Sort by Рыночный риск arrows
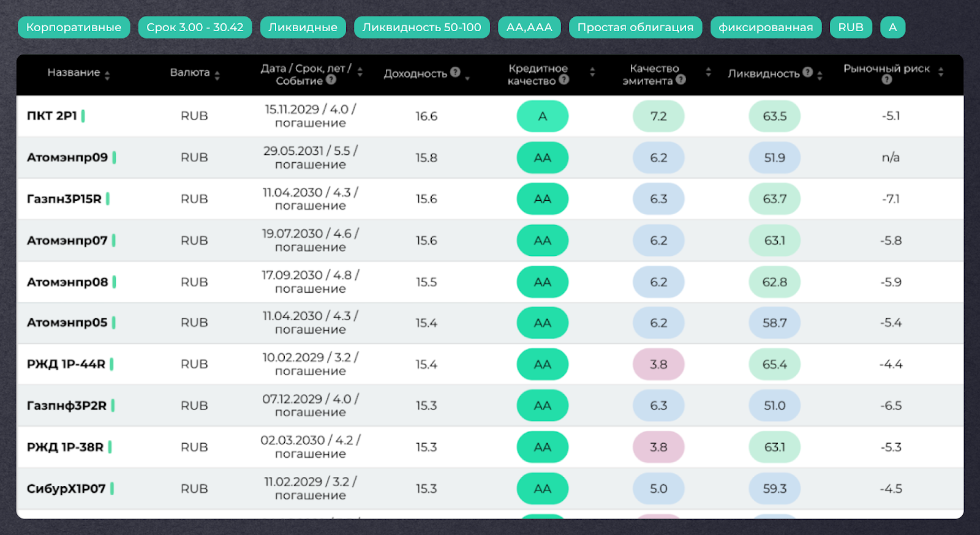 pos(941,72)
